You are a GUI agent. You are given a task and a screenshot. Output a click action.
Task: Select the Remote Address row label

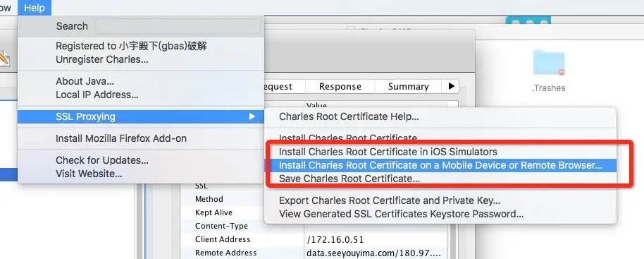[226, 253]
